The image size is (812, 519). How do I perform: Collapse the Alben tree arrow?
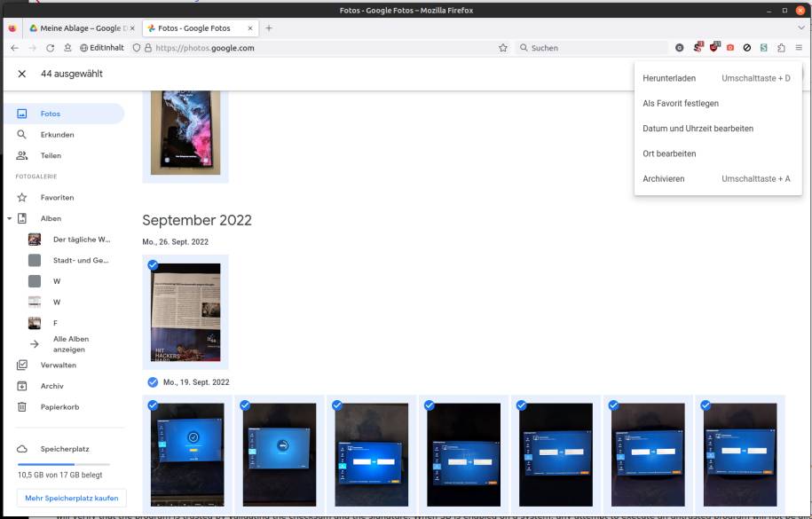9,218
